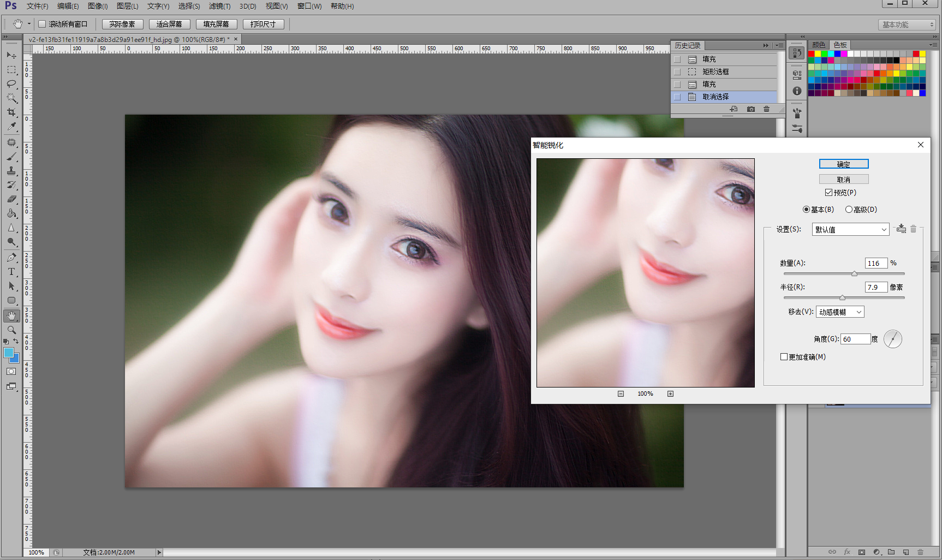Create new document from current history state

(x=734, y=109)
